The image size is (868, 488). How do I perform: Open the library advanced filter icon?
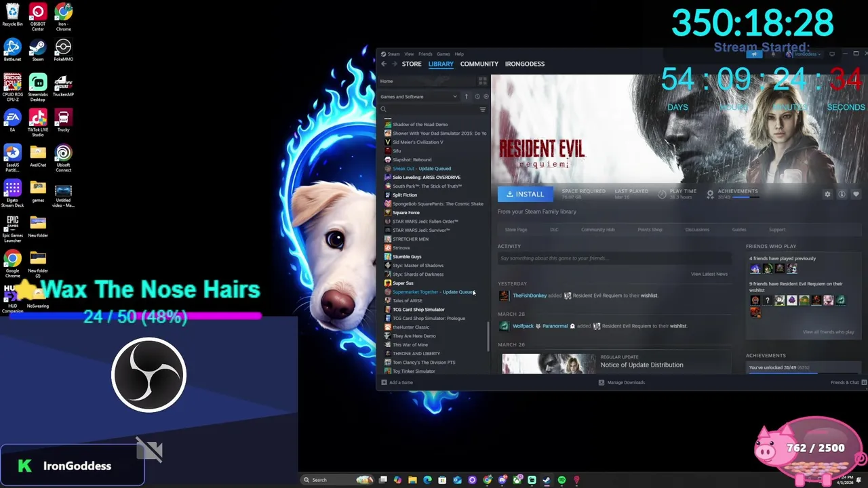(x=483, y=109)
